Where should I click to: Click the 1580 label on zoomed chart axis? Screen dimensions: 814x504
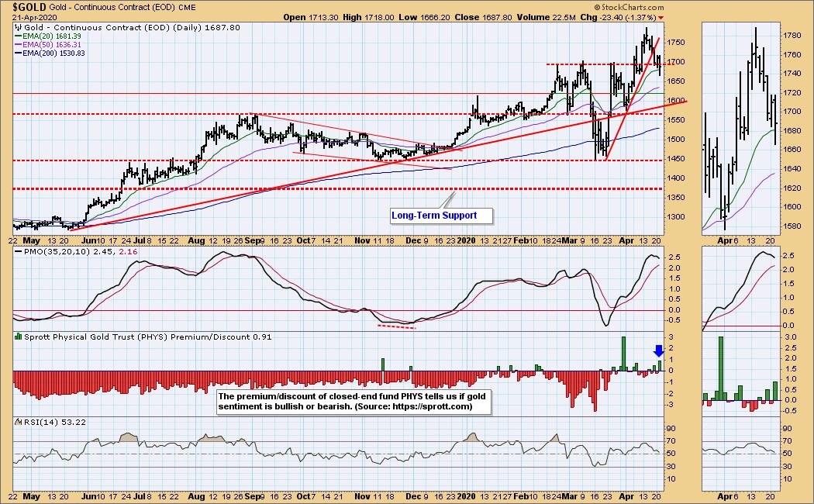(x=792, y=226)
